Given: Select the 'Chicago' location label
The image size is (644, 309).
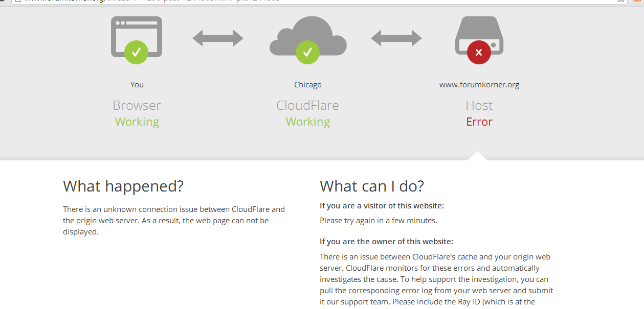Looking at the screenshot, I should point(308,85).
